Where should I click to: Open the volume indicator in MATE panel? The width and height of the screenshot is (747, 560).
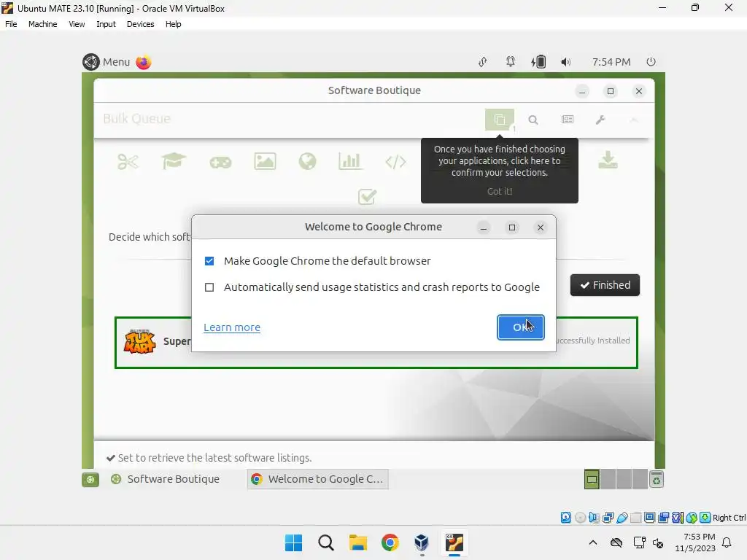(565, 62)
